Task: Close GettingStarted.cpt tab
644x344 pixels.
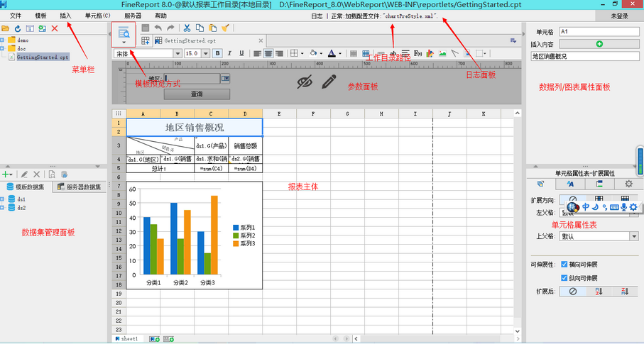Action: tap(261, 40)
